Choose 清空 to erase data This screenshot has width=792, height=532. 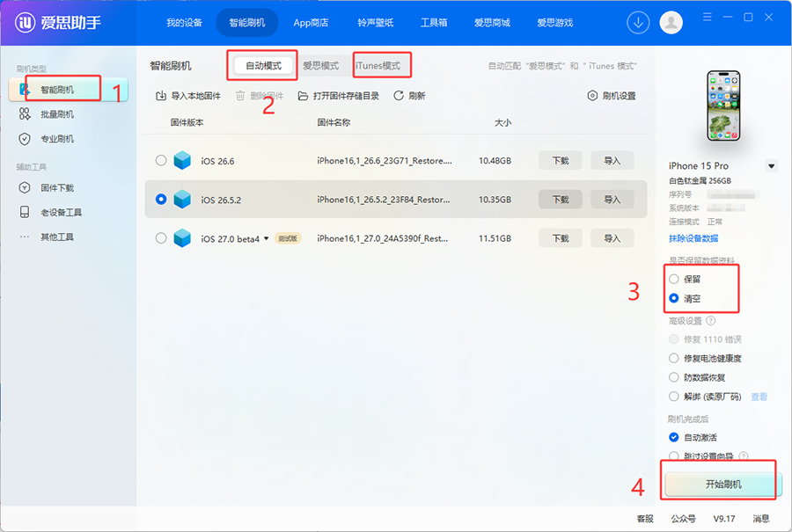[x=674, y=298]
